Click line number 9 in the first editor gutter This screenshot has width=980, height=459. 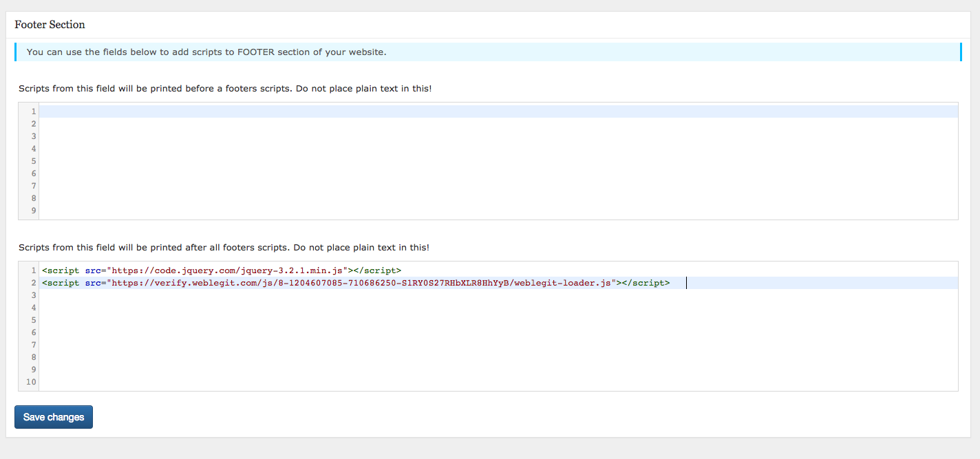point(33,211)
